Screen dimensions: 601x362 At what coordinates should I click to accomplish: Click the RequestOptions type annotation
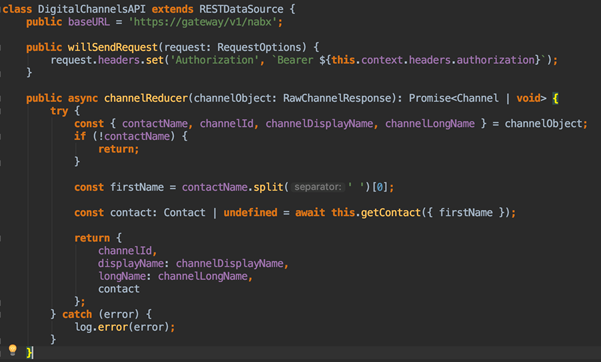(x=259, y=47)
